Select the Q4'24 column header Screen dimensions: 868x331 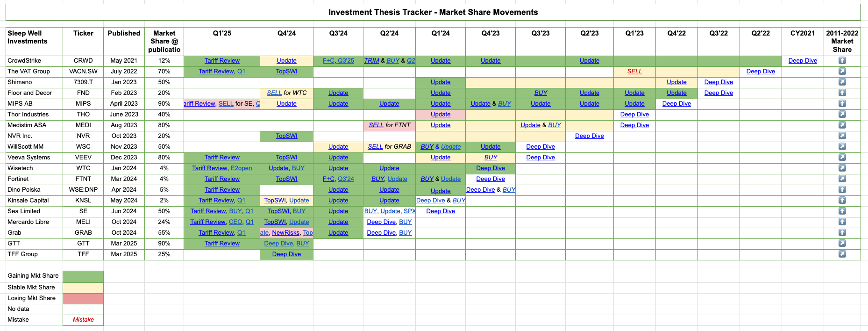pos(286,41)
